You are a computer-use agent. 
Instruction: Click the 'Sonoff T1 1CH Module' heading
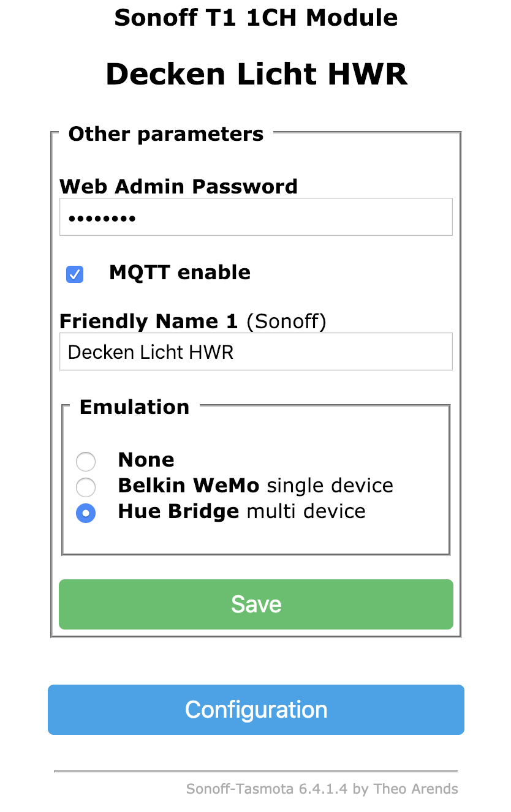(x=255, y=18)
